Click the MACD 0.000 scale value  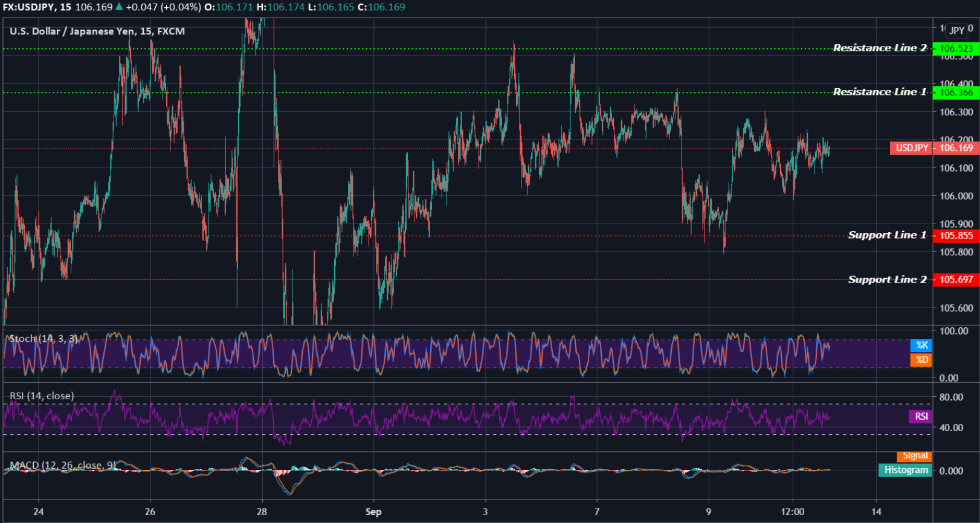[x=952, y=471]
